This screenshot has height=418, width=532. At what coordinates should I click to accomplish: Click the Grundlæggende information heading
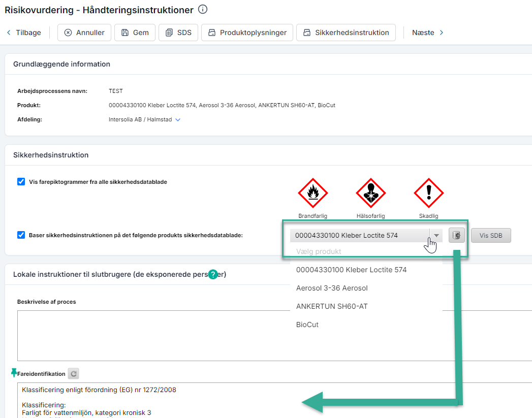click(x=62, y=64)
